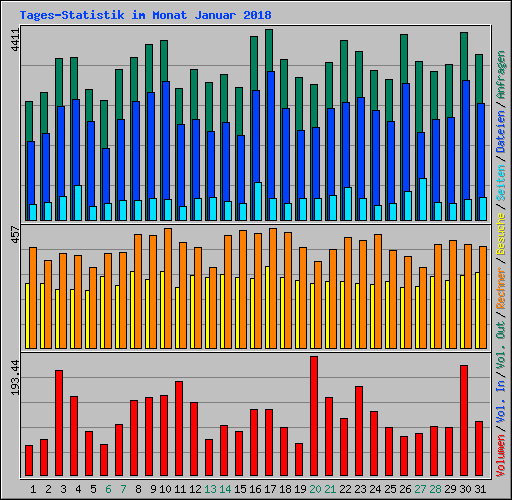This screenshot has height=500, width=512.
Task: Click green weekend day label '6'
Action: (108, 489)
